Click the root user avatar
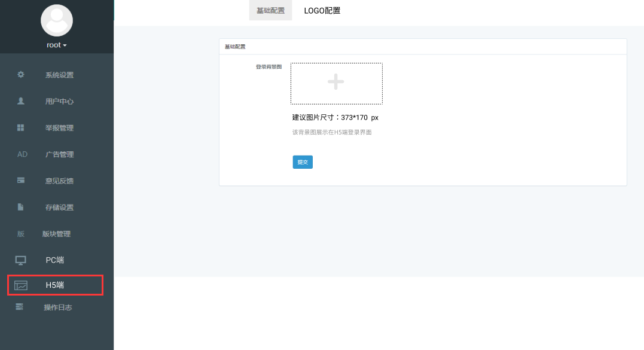This screenshot has width=644, height=350. (57, 20)
